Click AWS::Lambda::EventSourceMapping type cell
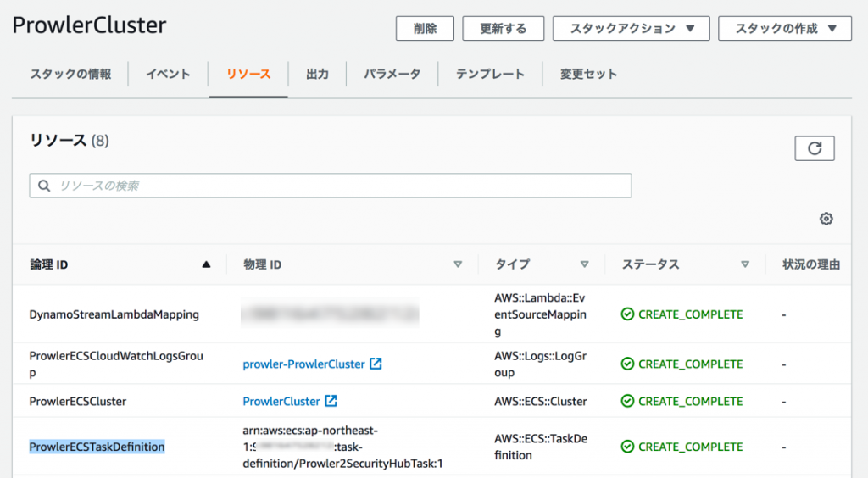The height and width of the screenshot is (478, 868). [x=540, y=314]
